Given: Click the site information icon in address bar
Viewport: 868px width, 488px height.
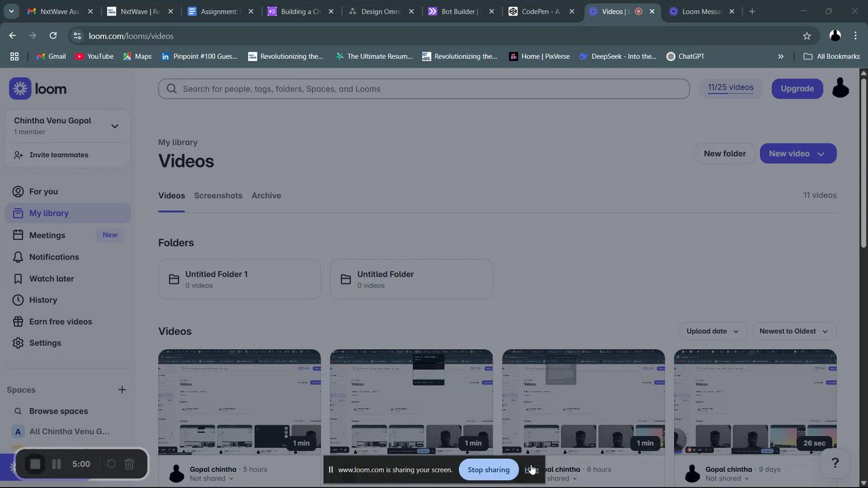Looking at the screenshot, I should (77, 36).
